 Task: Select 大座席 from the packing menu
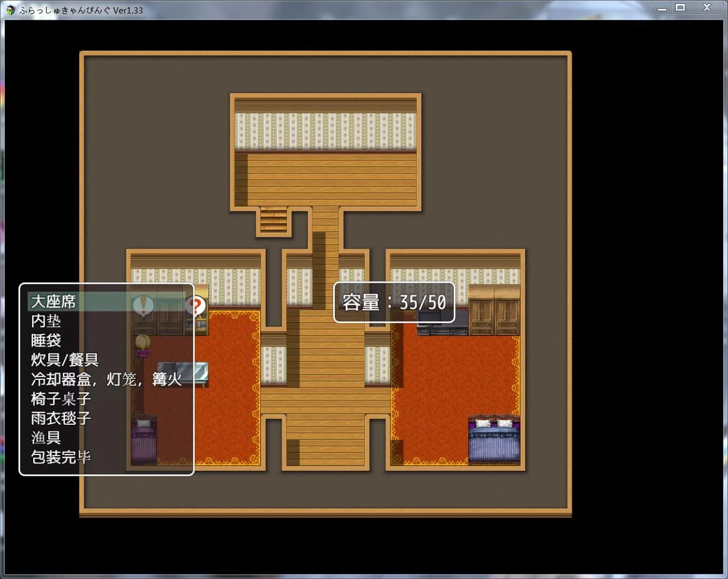54,302
